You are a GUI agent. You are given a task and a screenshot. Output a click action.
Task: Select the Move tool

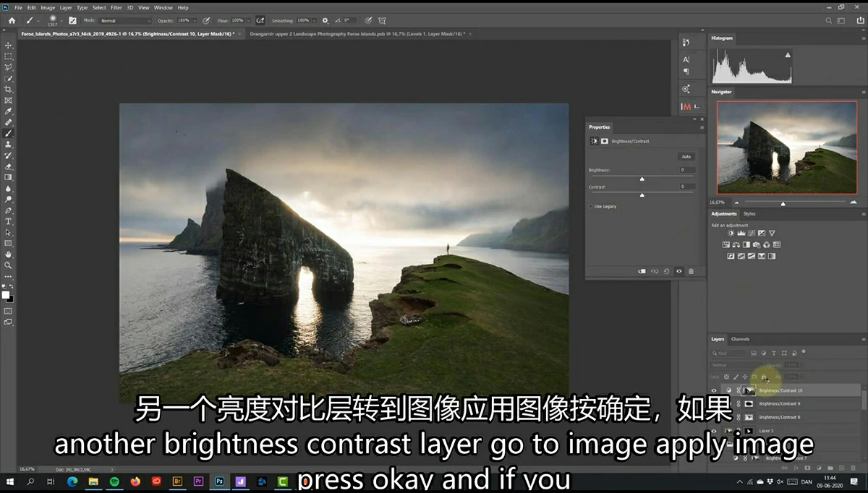pyautogui.click(x=9, y=46)
